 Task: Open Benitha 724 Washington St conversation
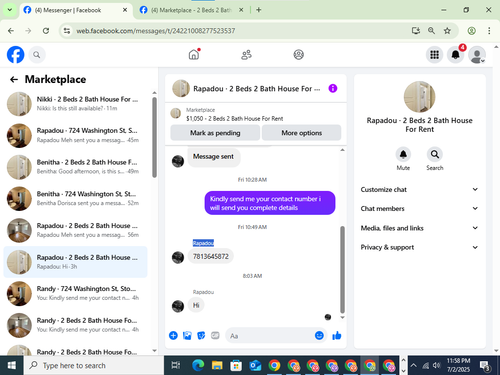(75, 198)
